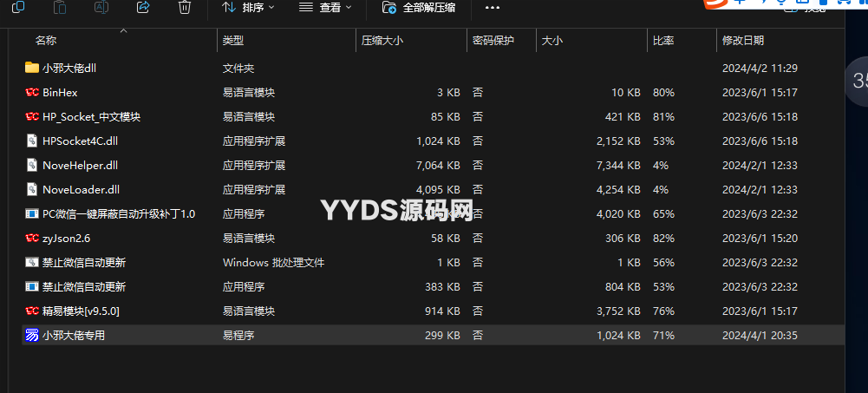Open the three-dots more options menu
Screen dimensions: 868x393
click(x=493, y=8)
